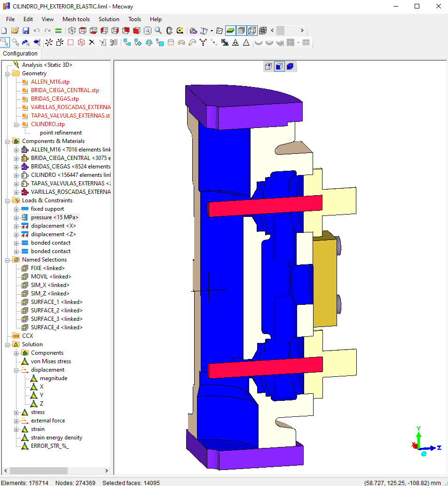The height and width of the screenshot is (486, 448).
Task: Click the New file icon
Action: click(4, 31)
